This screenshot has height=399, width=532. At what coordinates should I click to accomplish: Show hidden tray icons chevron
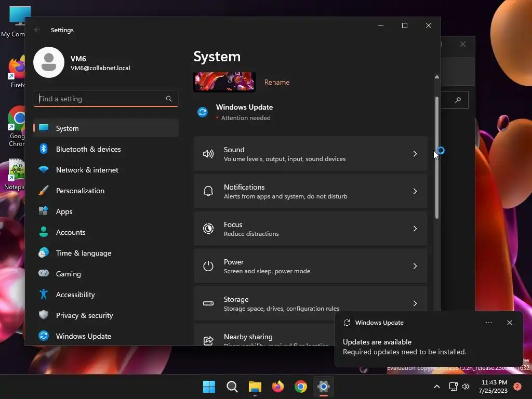(437, 387)
